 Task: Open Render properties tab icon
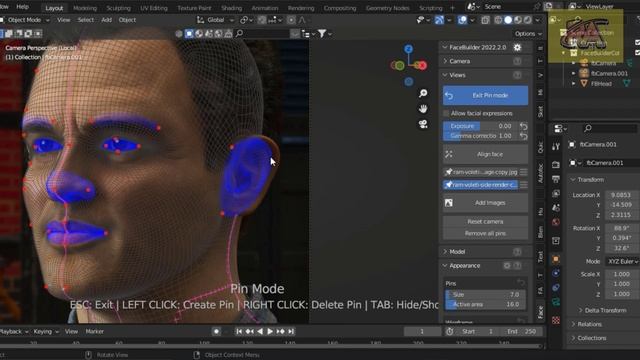pyautogui.click(x=556, y=164)
